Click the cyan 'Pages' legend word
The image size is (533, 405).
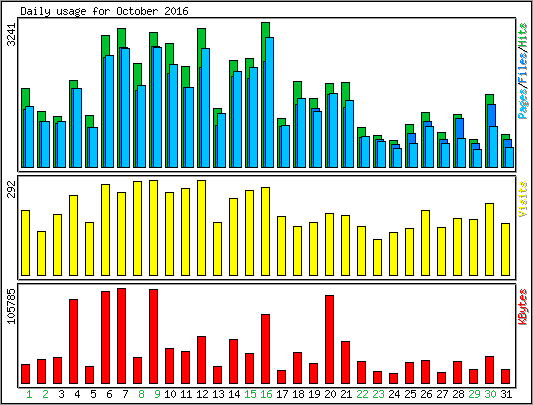pos(522,103)
